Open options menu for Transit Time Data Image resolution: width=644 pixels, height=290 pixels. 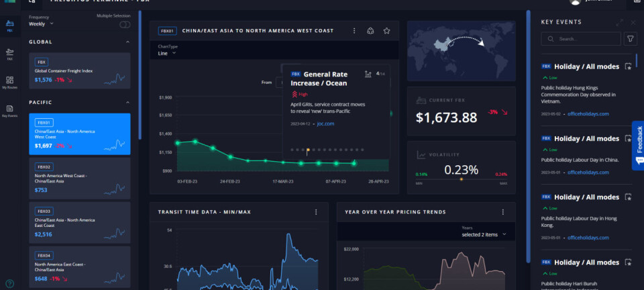click(316, 211)
